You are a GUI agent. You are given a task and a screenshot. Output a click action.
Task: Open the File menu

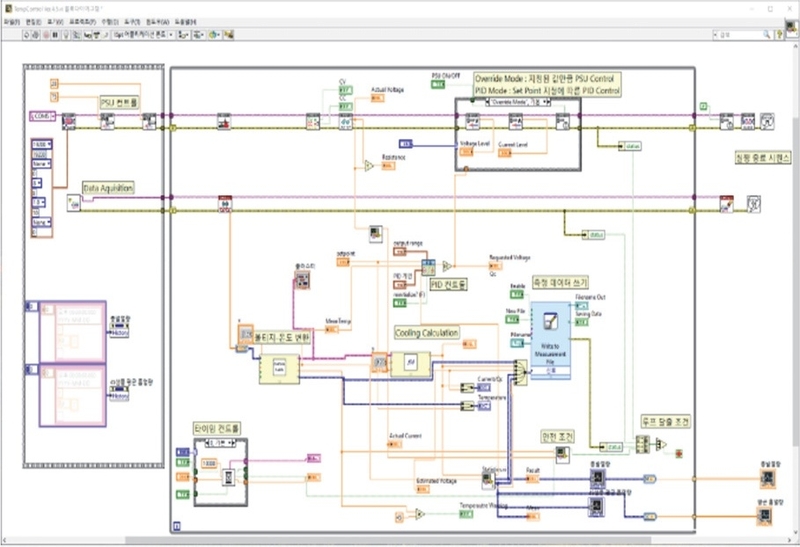pos(11,20)
